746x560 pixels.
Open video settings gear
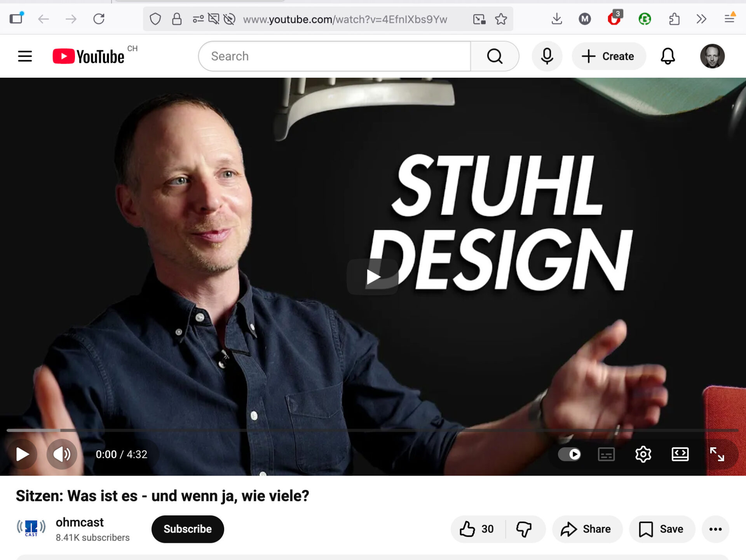pyautogui.click(x=643, y=454)
